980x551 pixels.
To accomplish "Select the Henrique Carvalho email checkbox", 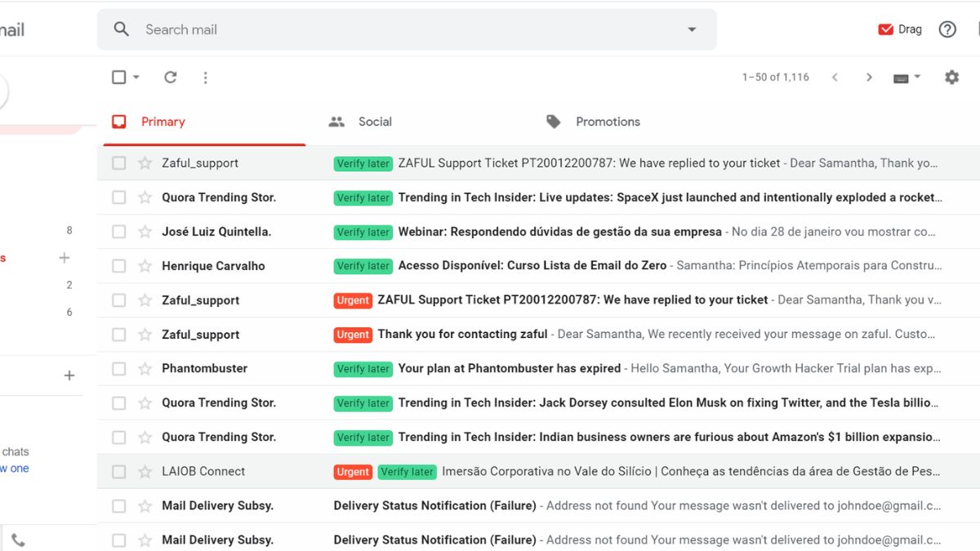I will [x=119, y=266].
